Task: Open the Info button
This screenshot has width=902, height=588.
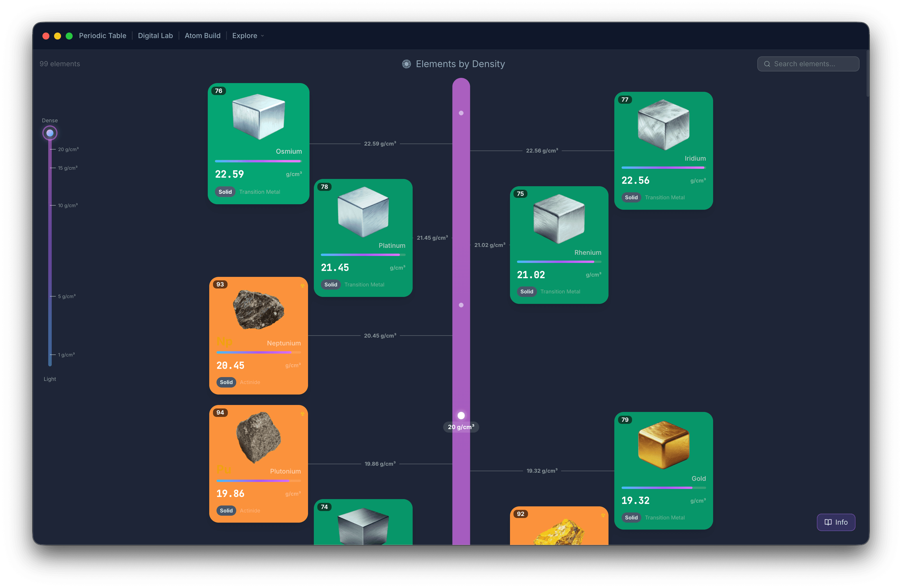Action: click(x=836, y=522)
